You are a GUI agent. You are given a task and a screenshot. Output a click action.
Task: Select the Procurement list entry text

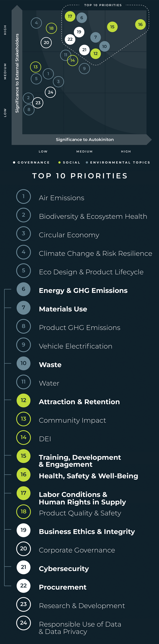tap(63, 587)
